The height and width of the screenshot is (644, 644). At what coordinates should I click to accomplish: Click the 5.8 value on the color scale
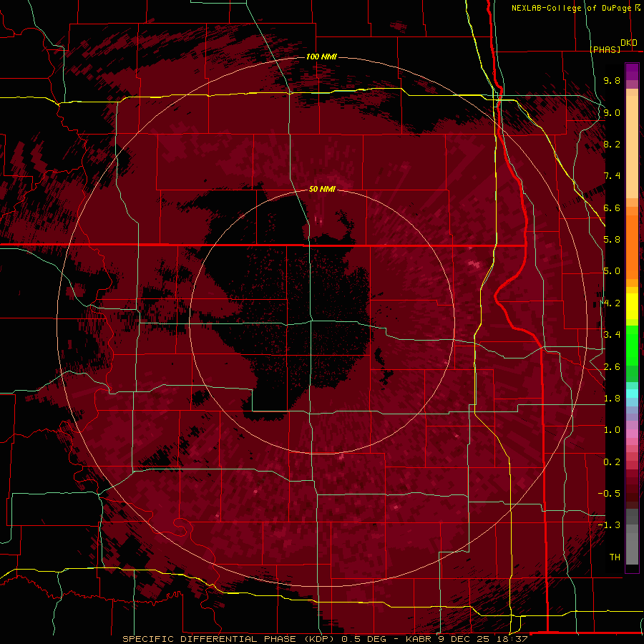point(612,240)
